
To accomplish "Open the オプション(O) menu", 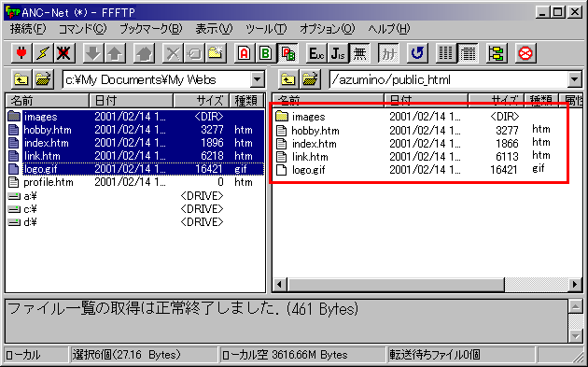I will 328,29.
